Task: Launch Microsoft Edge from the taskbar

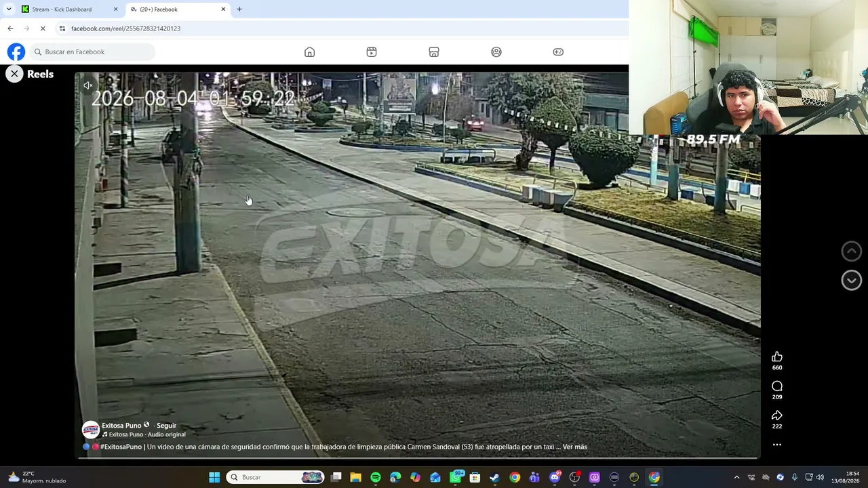Action: coord(395,477)
